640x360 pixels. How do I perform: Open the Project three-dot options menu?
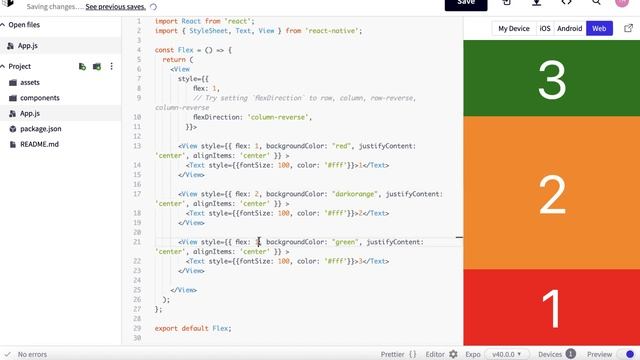(x=111, y=66)
